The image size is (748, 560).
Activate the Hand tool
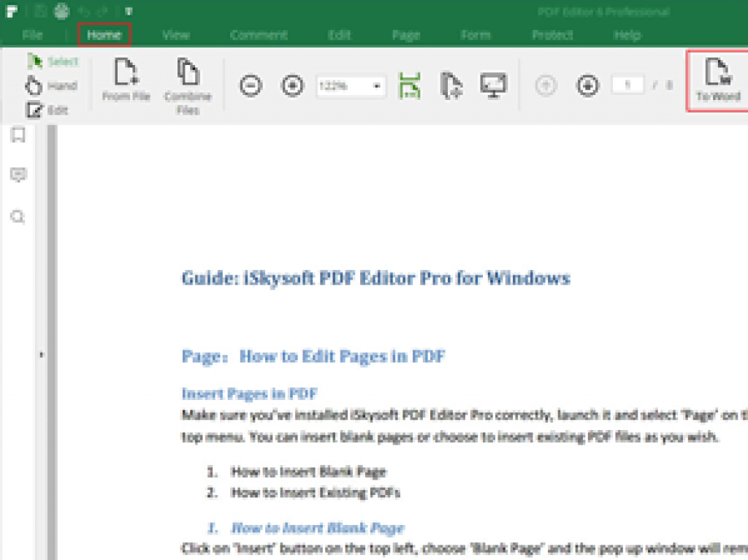50,86
